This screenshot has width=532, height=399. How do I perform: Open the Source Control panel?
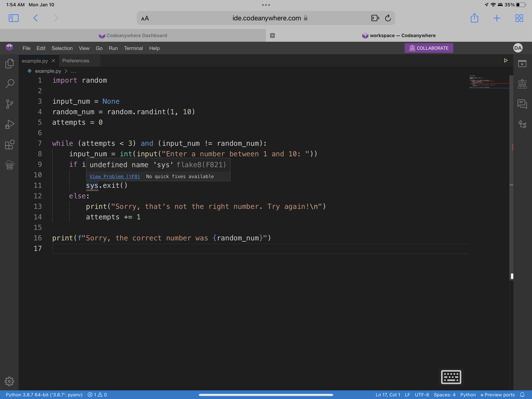click(9, 104)
